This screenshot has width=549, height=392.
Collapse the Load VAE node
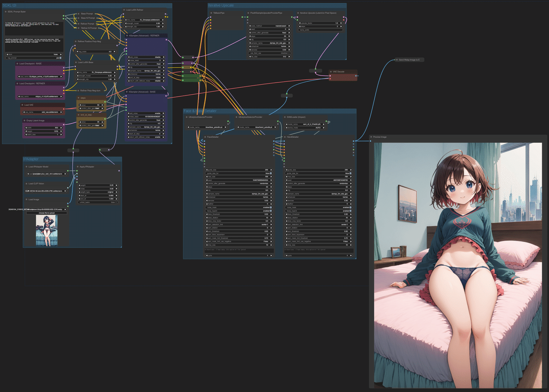[22, 105]
